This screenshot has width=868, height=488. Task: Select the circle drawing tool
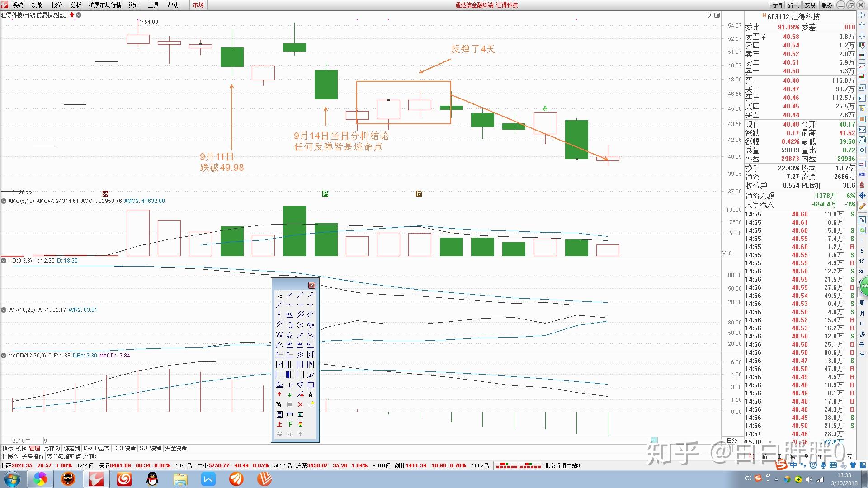pos(300,325)
